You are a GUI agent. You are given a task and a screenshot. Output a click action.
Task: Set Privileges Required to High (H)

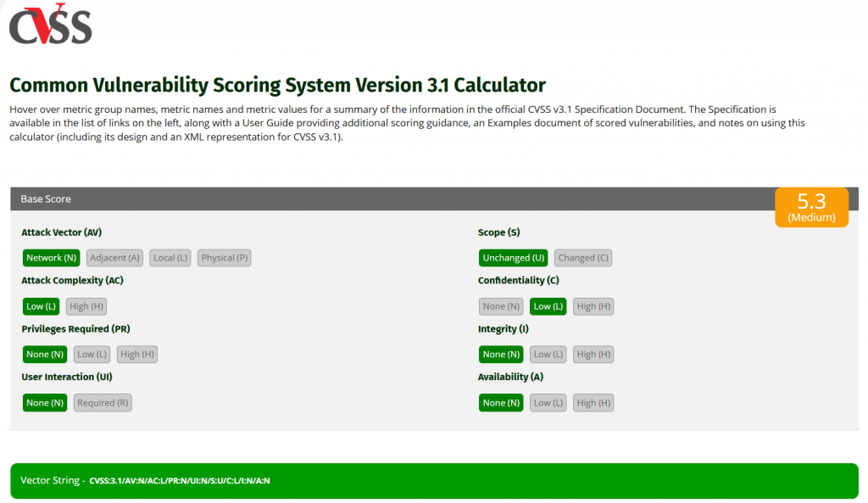coord(137,355)
